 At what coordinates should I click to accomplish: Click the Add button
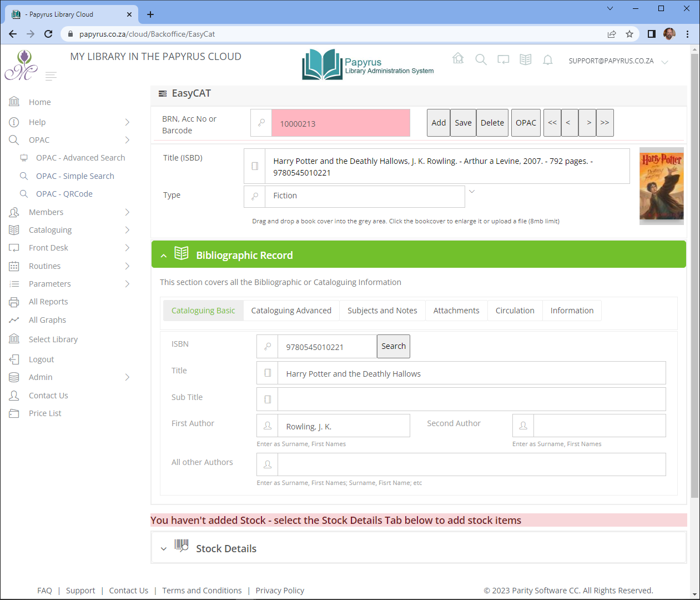(x=439, y=123)
